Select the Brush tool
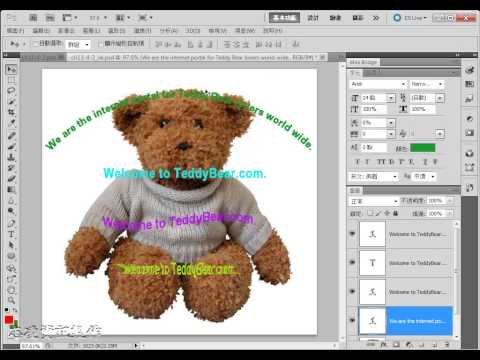This screenshot has width=480, height=360. 11,146
